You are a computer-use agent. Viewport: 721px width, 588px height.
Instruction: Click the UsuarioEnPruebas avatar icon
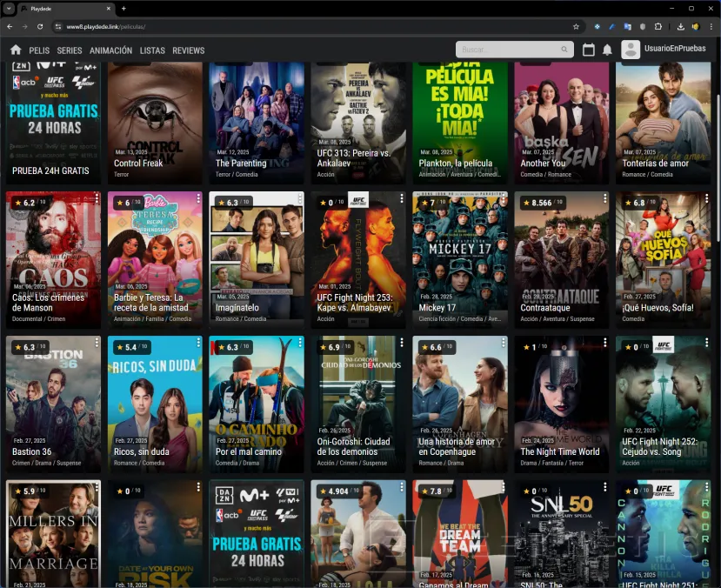631,50
